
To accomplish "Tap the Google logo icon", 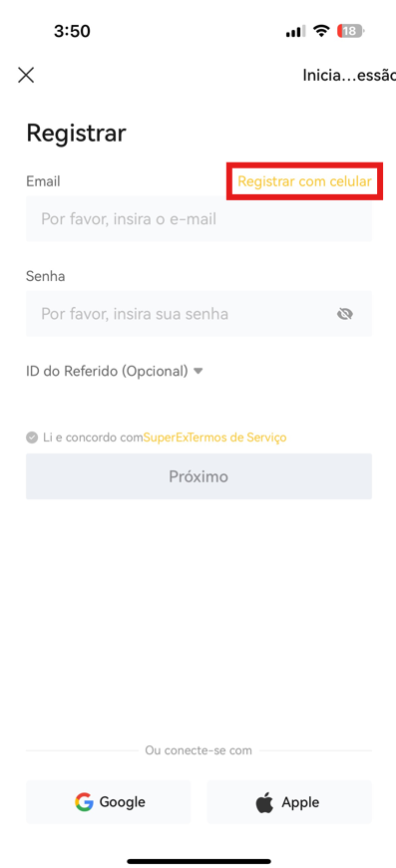I will coord(84,801).
